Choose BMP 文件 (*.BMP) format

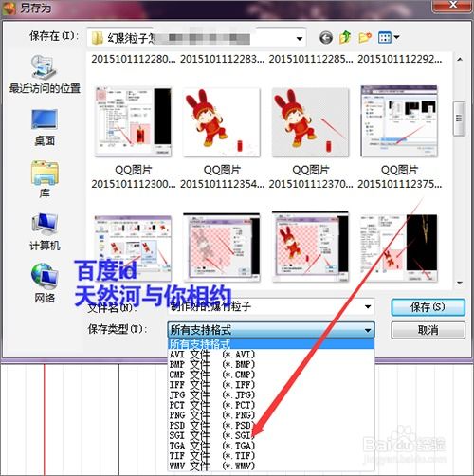coord(271,364)
